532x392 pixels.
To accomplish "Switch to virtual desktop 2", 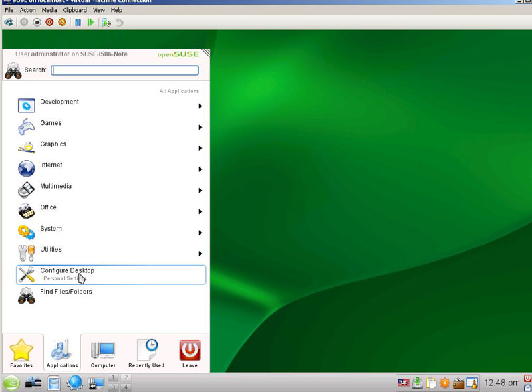I will click(x=126, y=377).
